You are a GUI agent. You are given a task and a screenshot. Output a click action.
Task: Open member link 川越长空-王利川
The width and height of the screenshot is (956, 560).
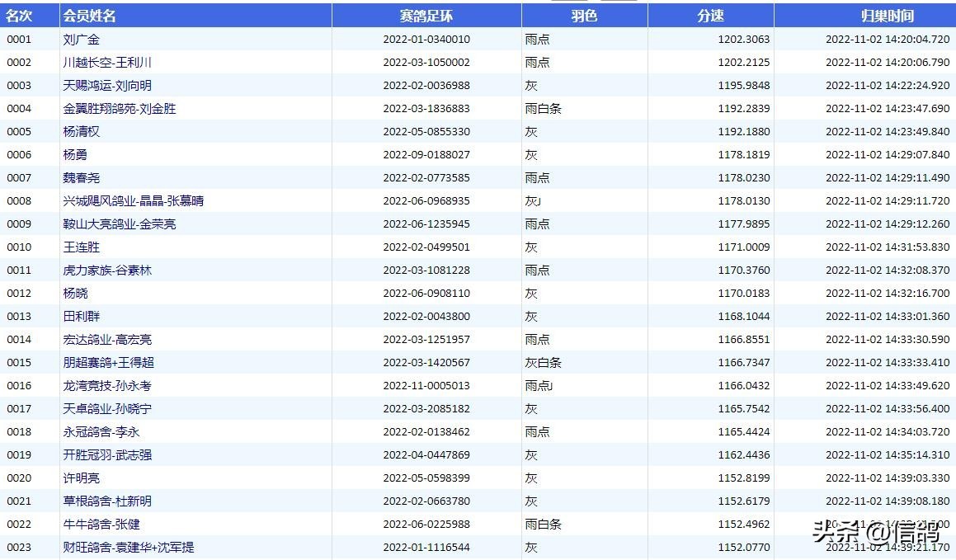point(107,63)
